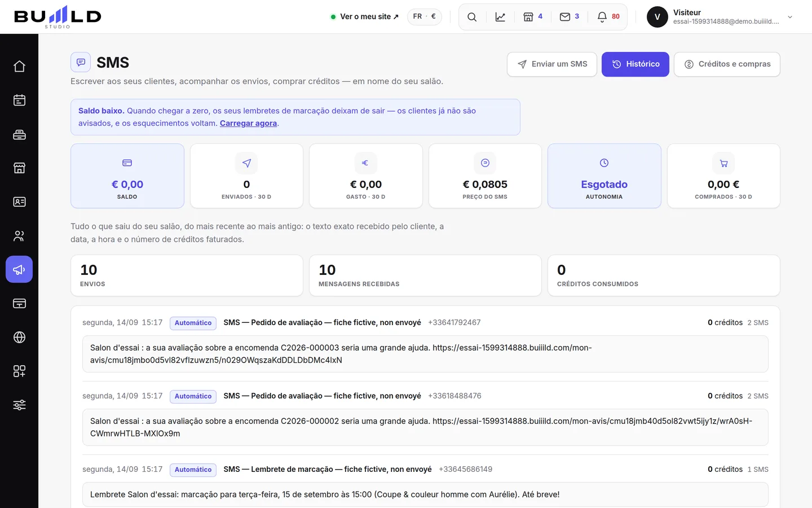The height and width of the screenshot is (508, 812).
Task: Click the 10 Mensagens recebidas summary card
Action: pyautogui.click(x=425, y=275)
